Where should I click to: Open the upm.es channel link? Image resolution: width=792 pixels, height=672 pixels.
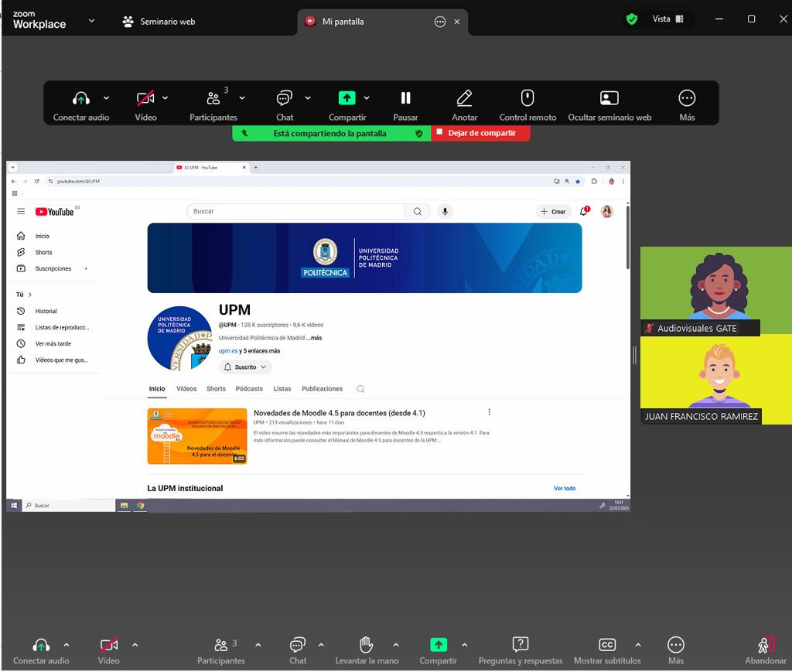point(228,351)
